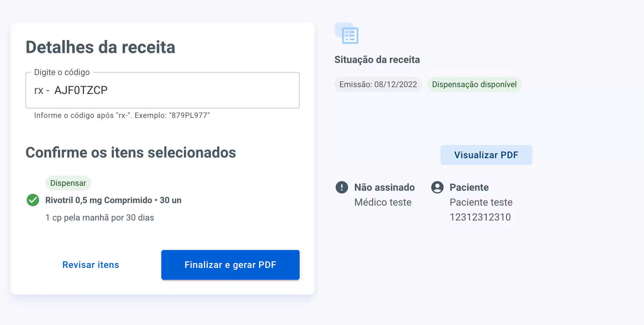Toggle the Dispensar status on the Rivotril item
This screenshot has height=325, width=644.
[x=68, y=183]
